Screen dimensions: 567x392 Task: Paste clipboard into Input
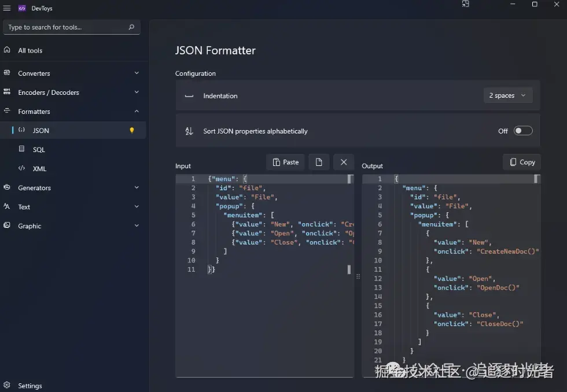pos(286,162)
